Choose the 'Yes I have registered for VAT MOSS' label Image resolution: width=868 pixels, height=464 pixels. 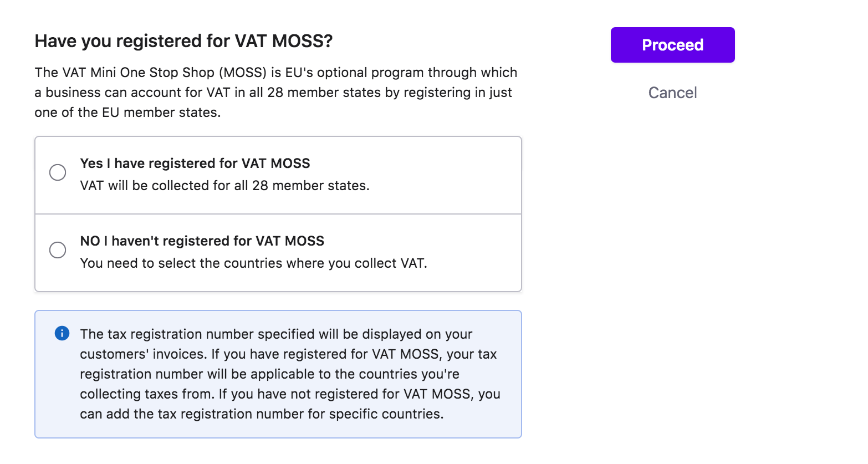pos(195,164)
